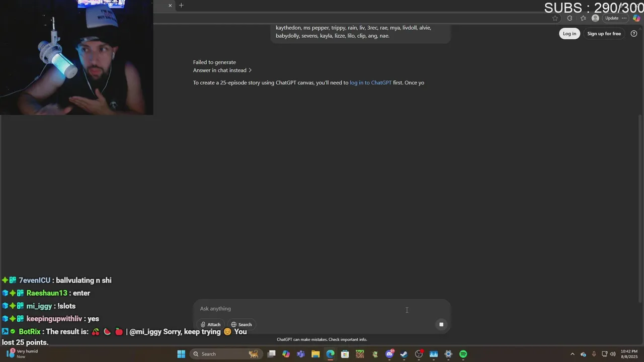Open File Explorer from the taskbar
The image size is (644, 362).
pos(315,354)
